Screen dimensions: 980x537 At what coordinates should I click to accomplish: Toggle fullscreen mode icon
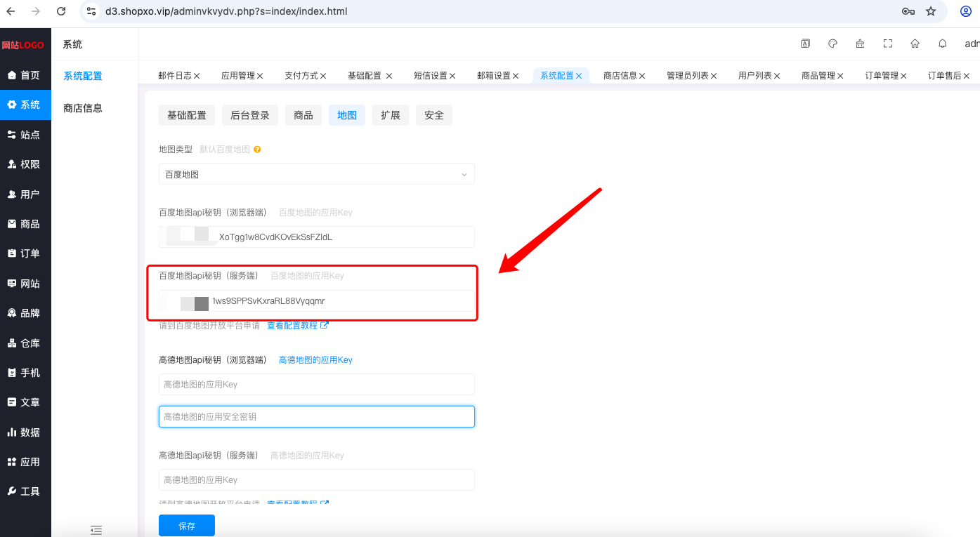click(x=888, y=44)
